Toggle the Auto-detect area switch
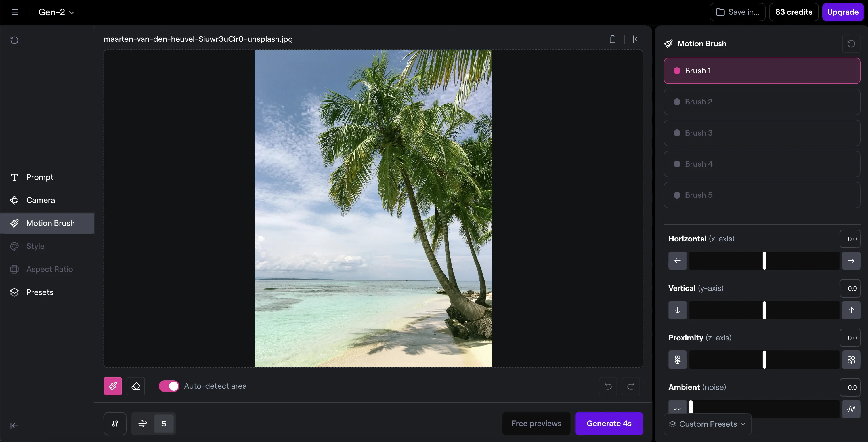Image resolution: width=868 pixels, height=442 pixels. coord(169,386)
